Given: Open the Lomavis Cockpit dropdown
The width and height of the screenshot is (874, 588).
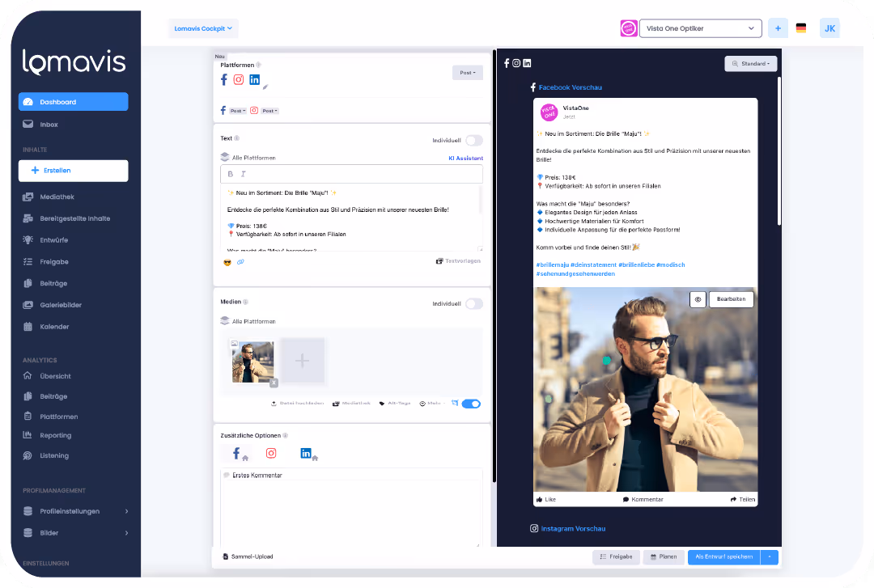Looking at the screenshot, I should click(x=202, y=27).
